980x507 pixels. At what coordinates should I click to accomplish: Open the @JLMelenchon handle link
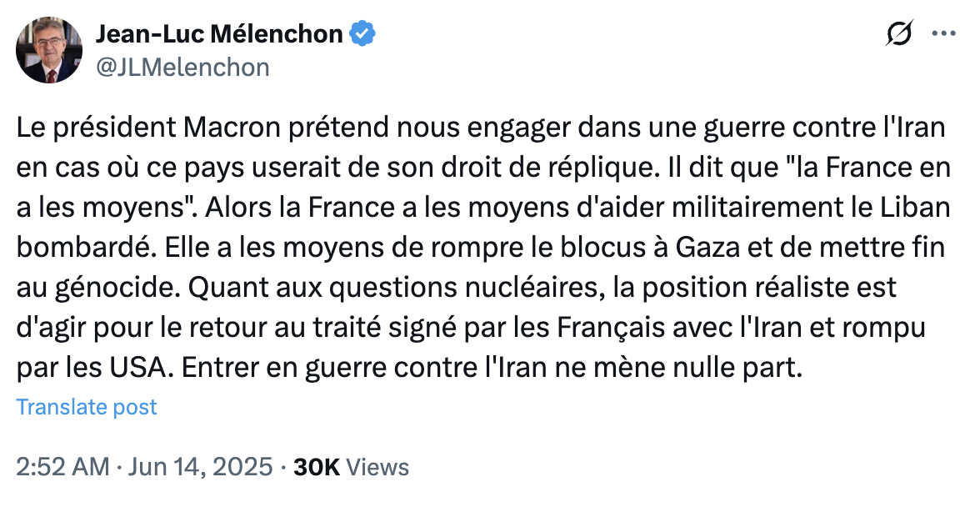(182, 67)
